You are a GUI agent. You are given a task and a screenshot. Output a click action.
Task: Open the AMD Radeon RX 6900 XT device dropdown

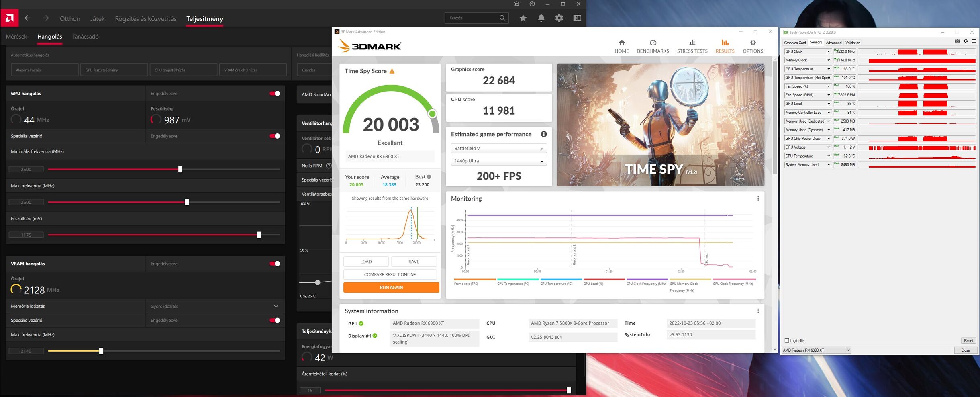pyautogui.click(x=816, y=350)
